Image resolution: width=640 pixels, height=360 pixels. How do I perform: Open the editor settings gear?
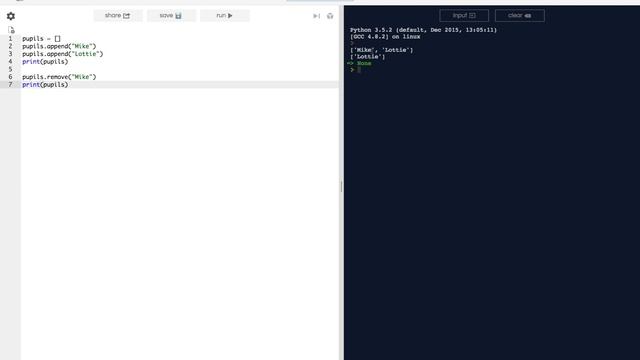point(11,16)
